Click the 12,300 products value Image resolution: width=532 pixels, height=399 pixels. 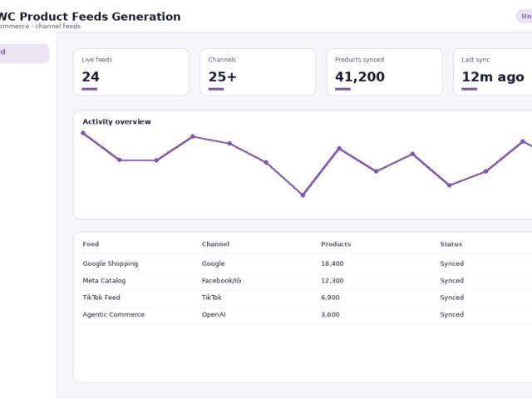coord(332,281)
